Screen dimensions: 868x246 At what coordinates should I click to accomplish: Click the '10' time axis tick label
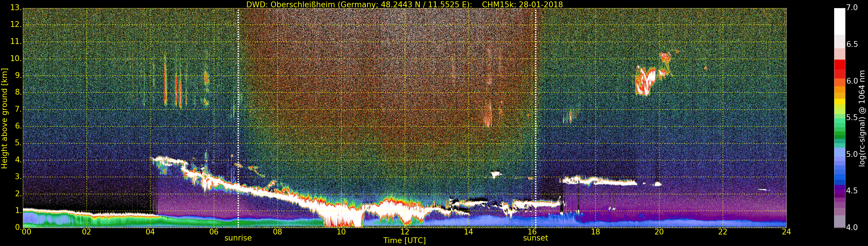pos(341,232)
